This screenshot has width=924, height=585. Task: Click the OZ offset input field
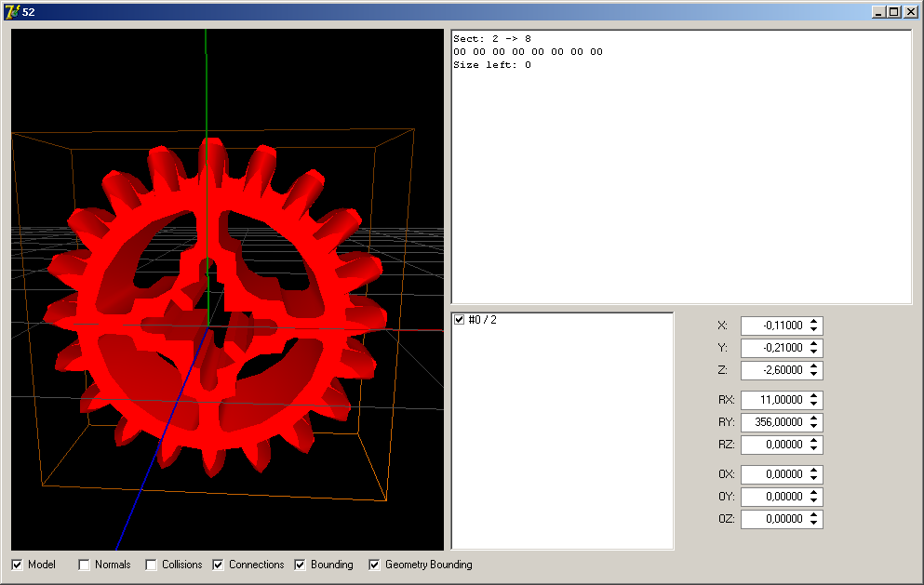coord(772,519)
